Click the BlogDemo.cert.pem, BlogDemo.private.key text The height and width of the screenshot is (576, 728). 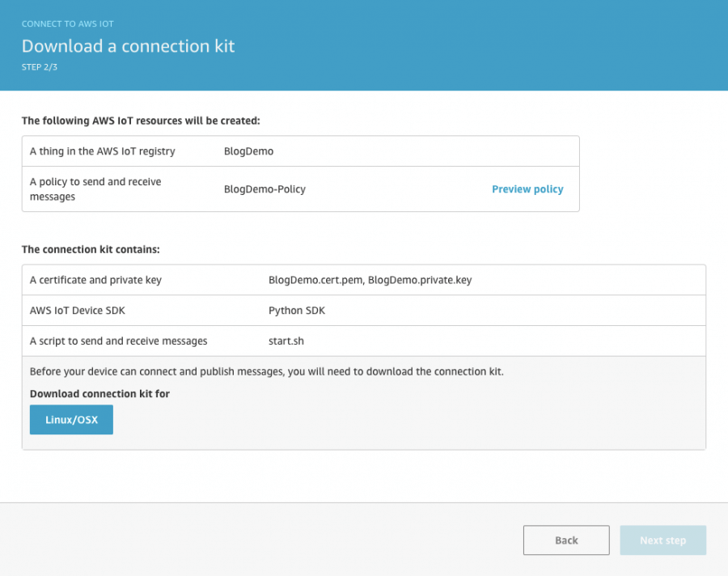point(370,280)
